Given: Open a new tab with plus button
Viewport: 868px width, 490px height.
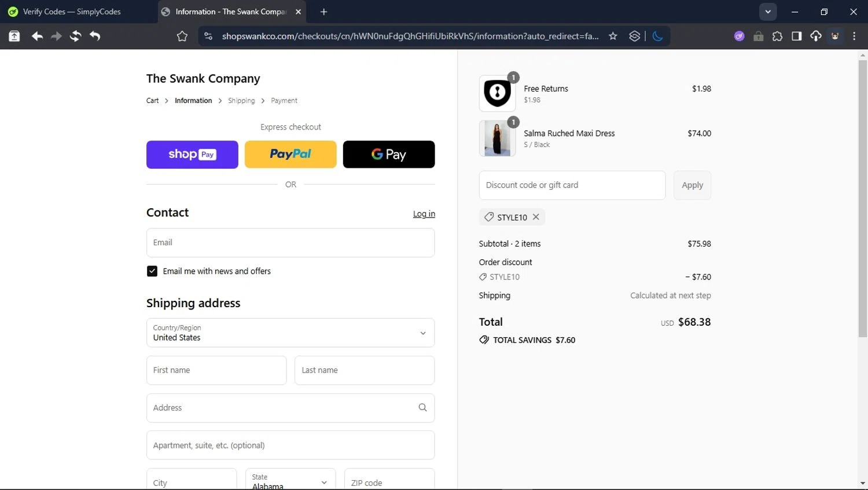Looking at the screenshot, I should (323, 12).
